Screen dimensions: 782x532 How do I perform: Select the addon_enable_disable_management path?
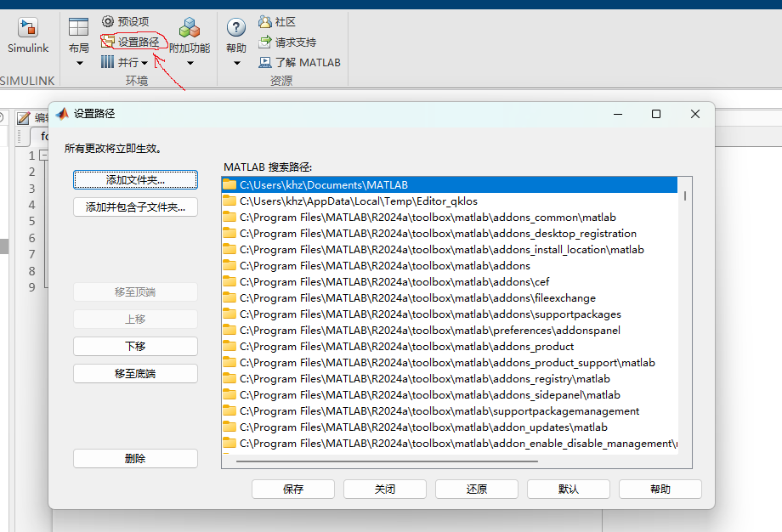click(450, 444)
